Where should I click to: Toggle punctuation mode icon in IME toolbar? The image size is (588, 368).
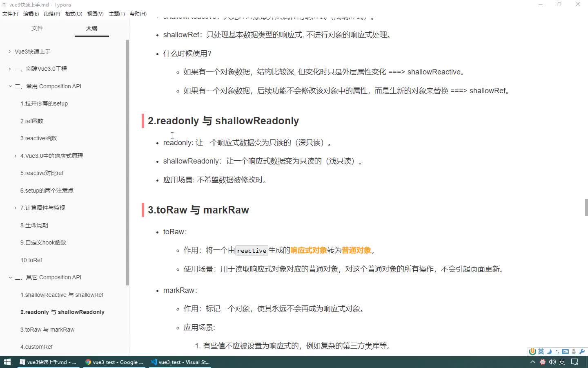[x=557, y=352]
